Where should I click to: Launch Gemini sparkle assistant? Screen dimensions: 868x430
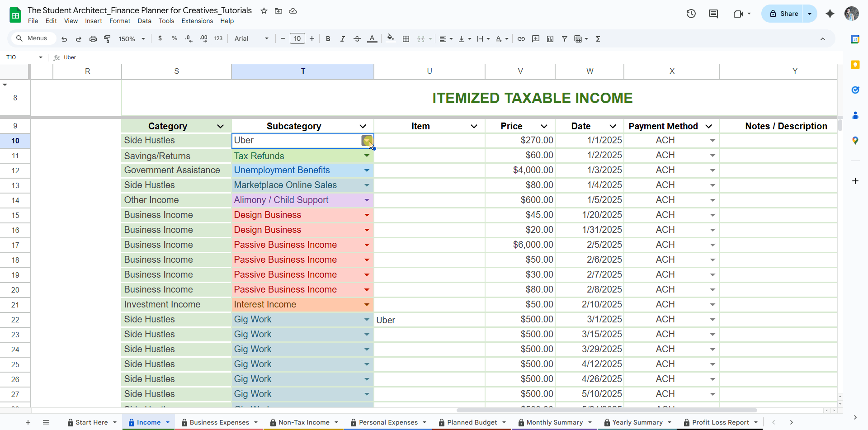[x=830, y=14]
